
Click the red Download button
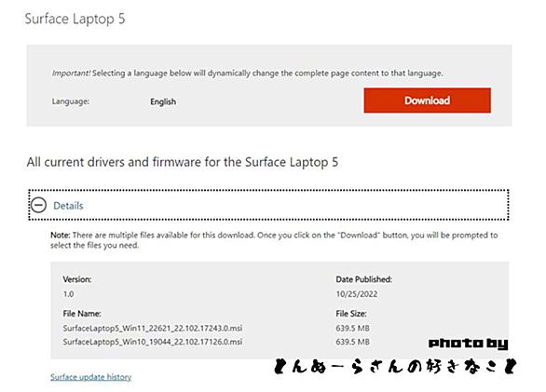[x=428, y=101]
